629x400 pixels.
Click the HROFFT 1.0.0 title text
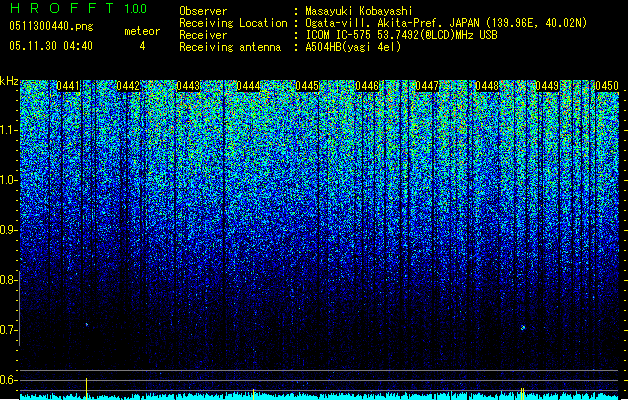(x=78, y=8)
